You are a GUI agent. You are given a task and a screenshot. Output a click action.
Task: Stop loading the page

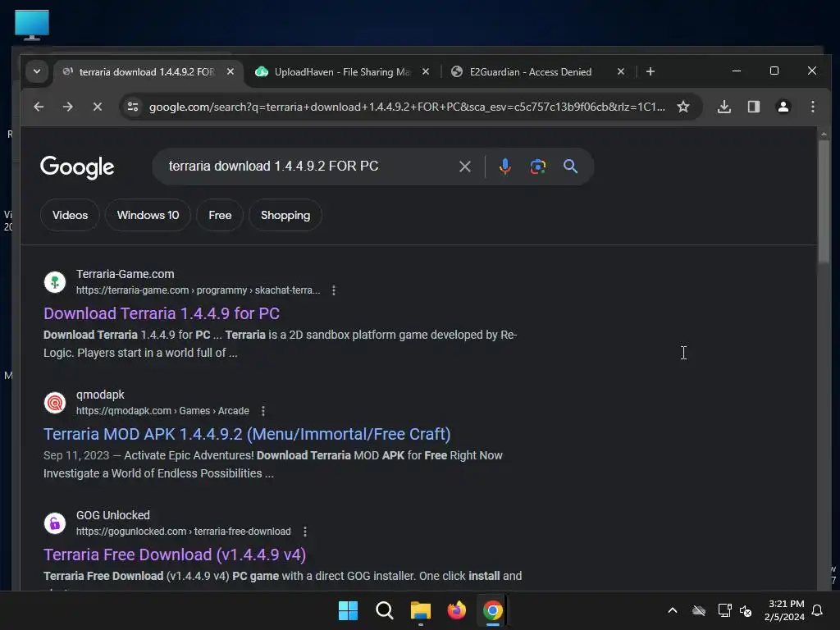point(97,107)
